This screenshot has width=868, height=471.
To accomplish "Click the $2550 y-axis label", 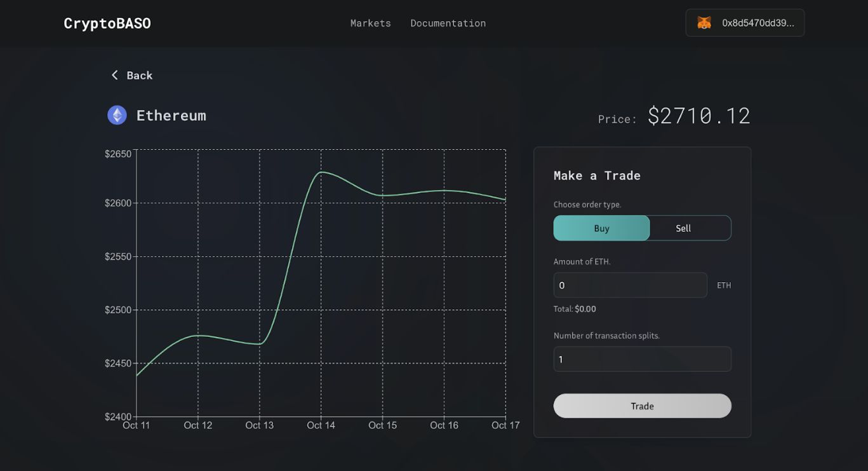I will tap(118, 257).
